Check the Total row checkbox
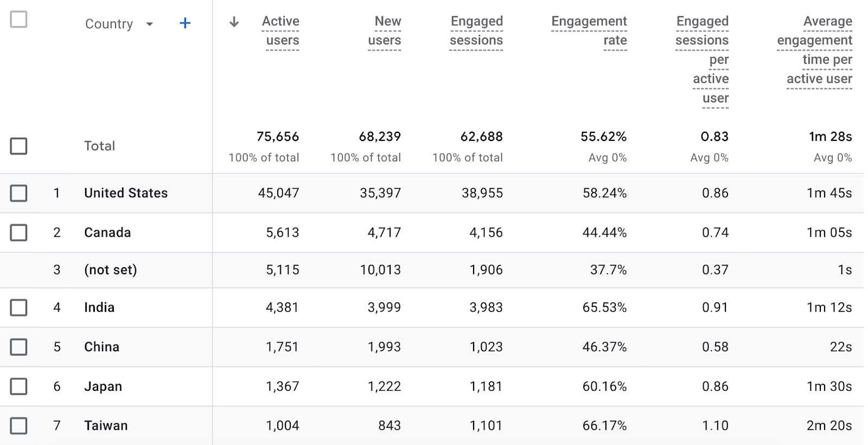The height and width of the screenshot is (445, 868). [18, 146]
